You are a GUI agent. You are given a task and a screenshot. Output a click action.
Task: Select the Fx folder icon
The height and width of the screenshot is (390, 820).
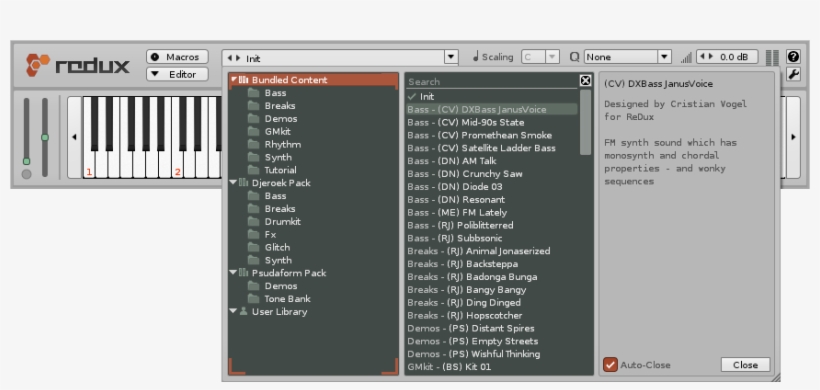click(x=254, y=234)
